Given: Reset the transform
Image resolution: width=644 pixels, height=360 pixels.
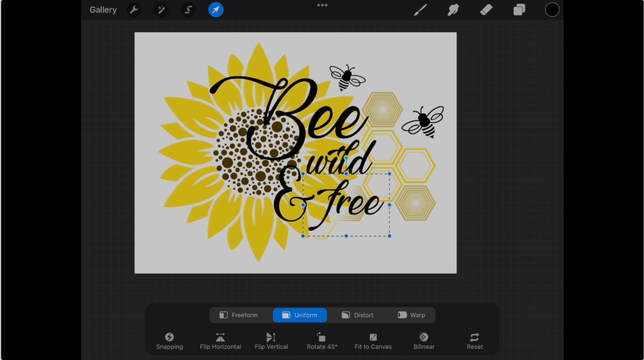Looking at the screenshot, I should [474, 341].
